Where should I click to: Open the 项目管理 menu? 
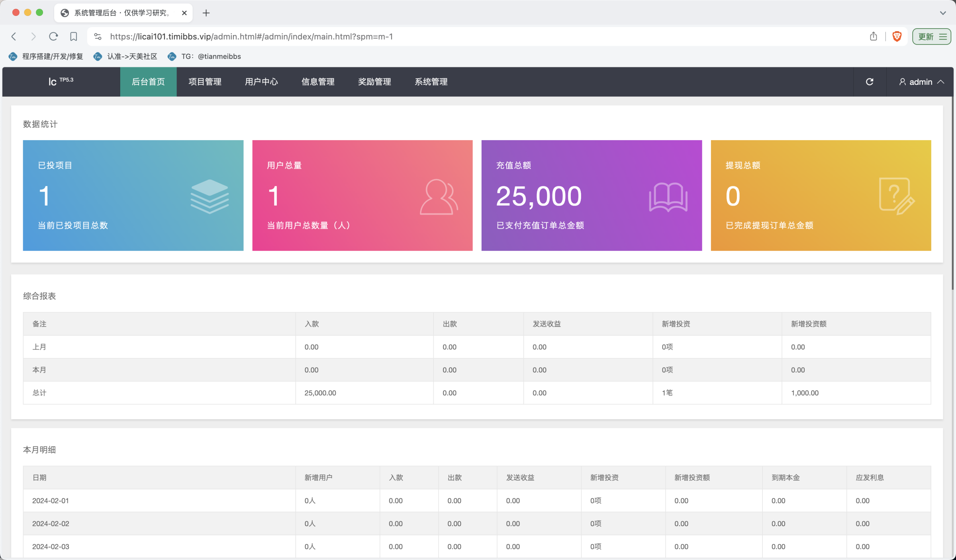pyautogui.click(x=205, y=82)
